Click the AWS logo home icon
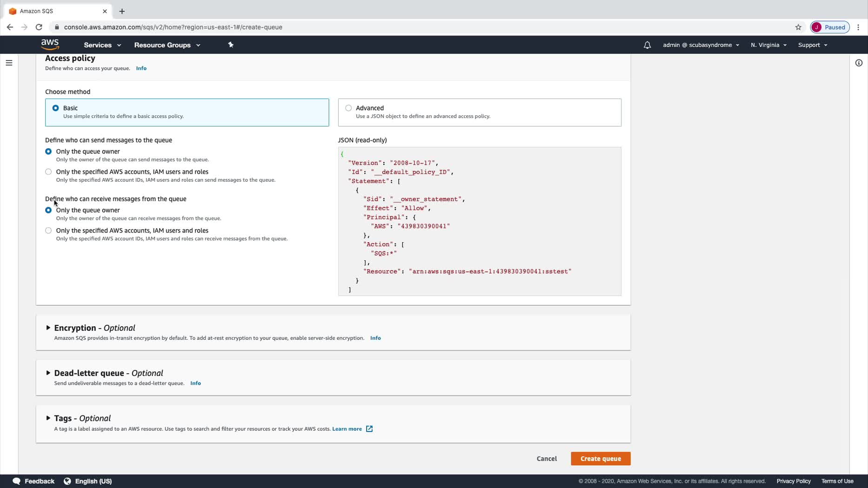The height and width of the screenshot is (488, 868). [50, 45]
